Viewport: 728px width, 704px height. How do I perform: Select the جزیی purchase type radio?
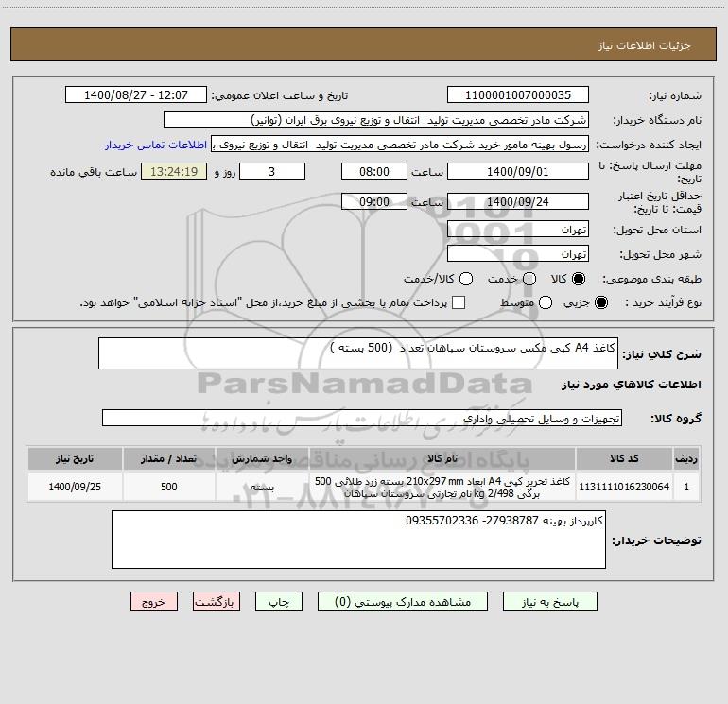point(600,302)
